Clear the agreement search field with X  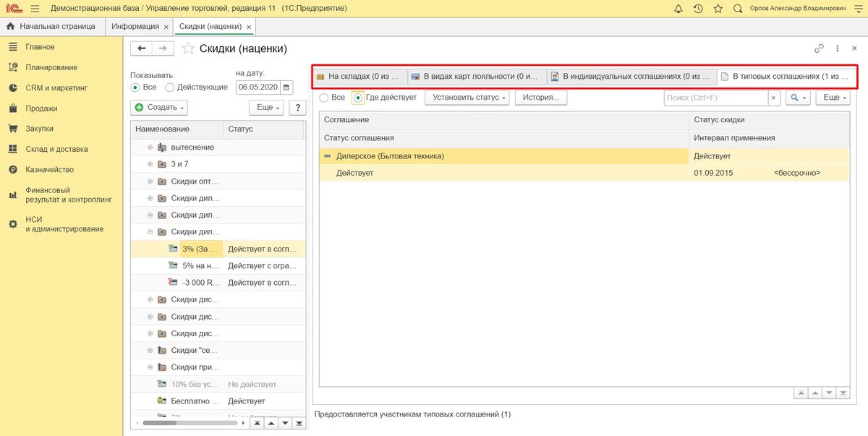[773, 97]
